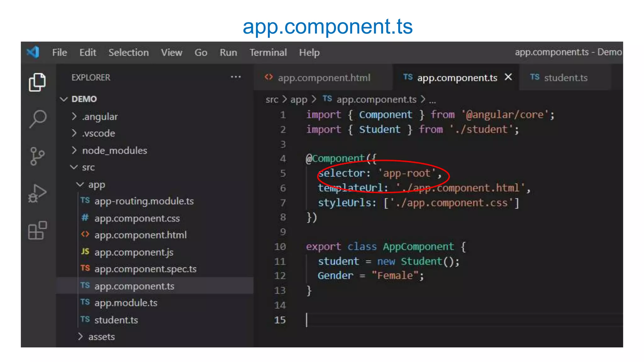Open the Edit menu

pyautogui.click(x=88, y=52)
